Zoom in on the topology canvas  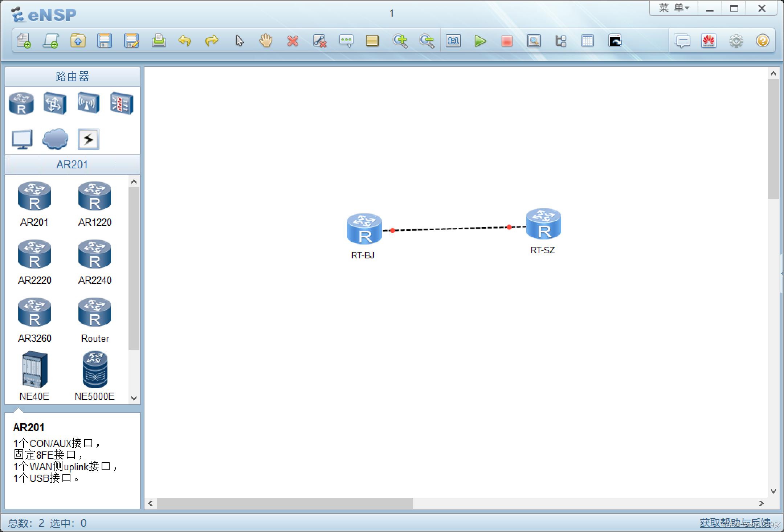click(400, 41)
